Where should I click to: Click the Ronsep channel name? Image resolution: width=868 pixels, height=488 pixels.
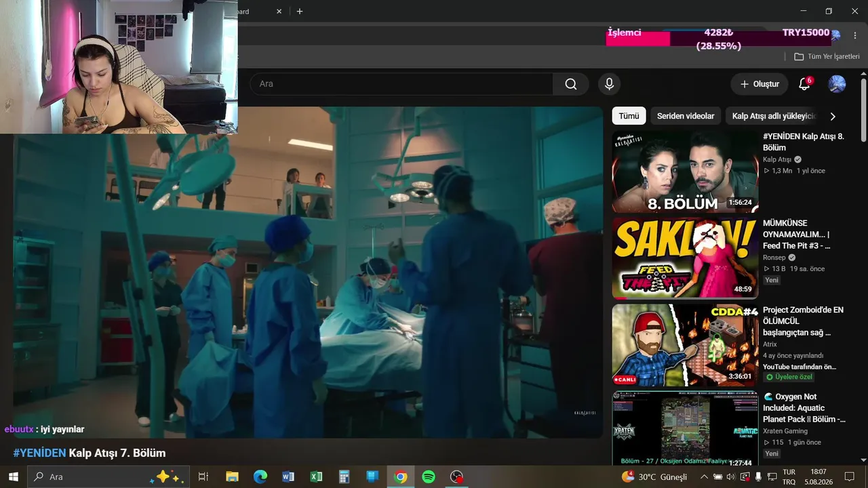(774, 258)
